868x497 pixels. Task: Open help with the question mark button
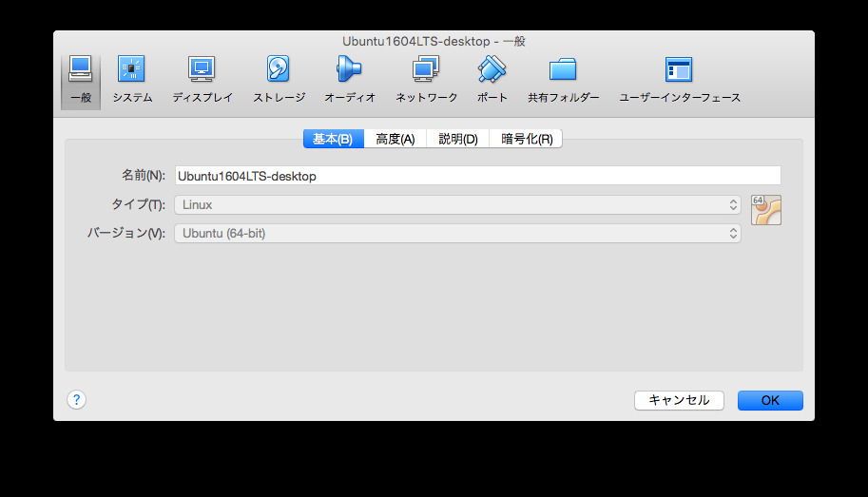76,399
